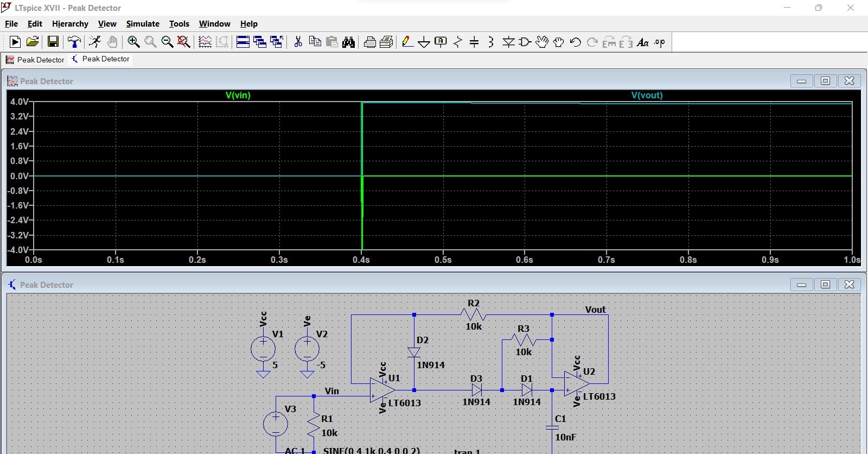Screen dimensions: 868x454
Task: Switch to the Peak Detector waveform tab
Action: pos(35,60)
